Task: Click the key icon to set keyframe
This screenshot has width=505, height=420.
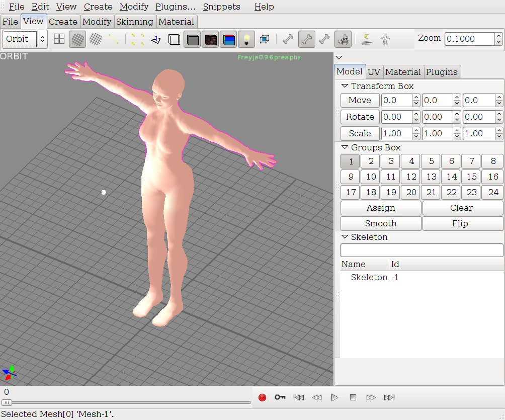Action: tap(280, 397)
